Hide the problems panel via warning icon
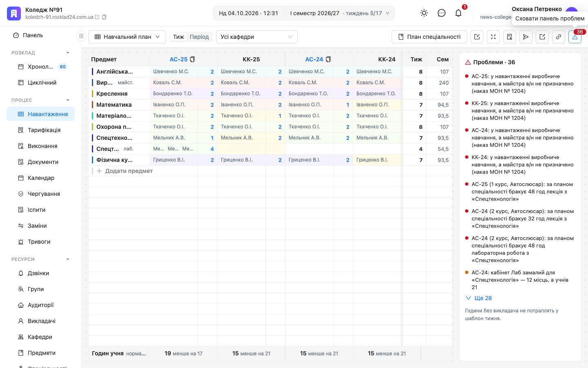 [575, 37]
